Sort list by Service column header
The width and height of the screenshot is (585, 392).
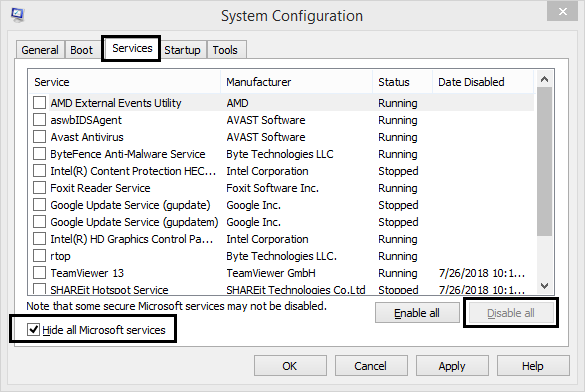(124, 82)
